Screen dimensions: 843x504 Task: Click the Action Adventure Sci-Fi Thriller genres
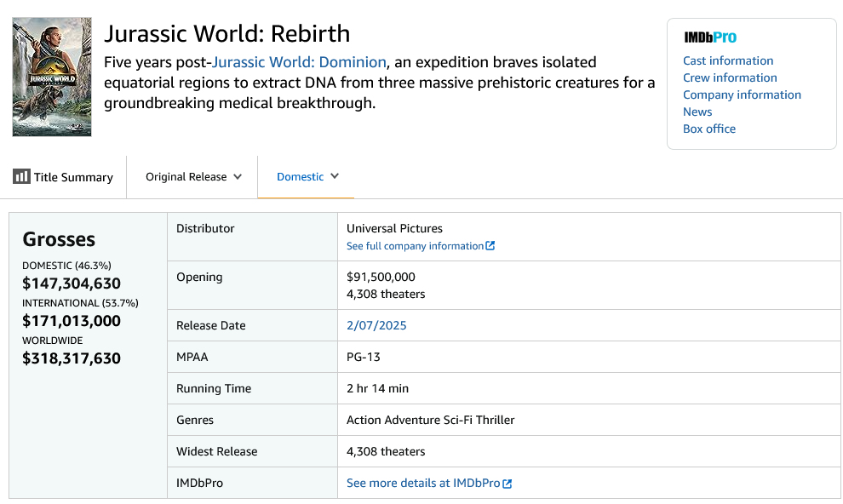tap(431, 421)
